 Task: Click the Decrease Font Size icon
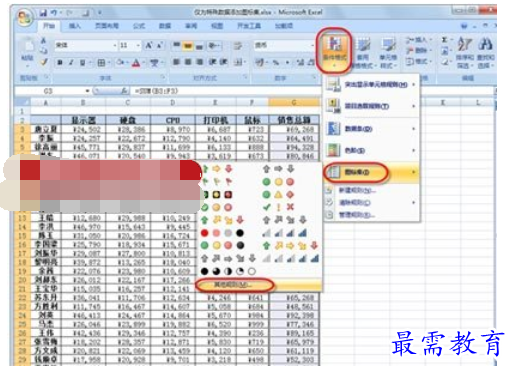coord(160,45)
